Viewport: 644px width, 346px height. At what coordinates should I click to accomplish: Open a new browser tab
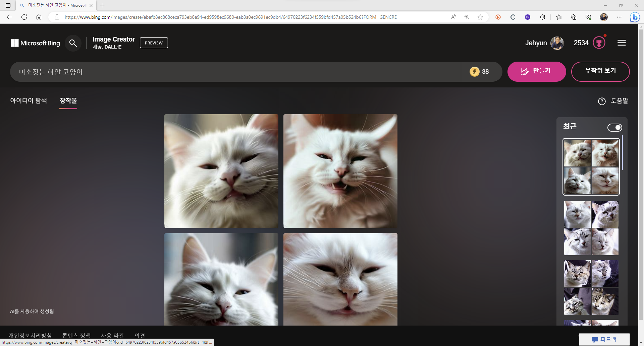(102, 5)
